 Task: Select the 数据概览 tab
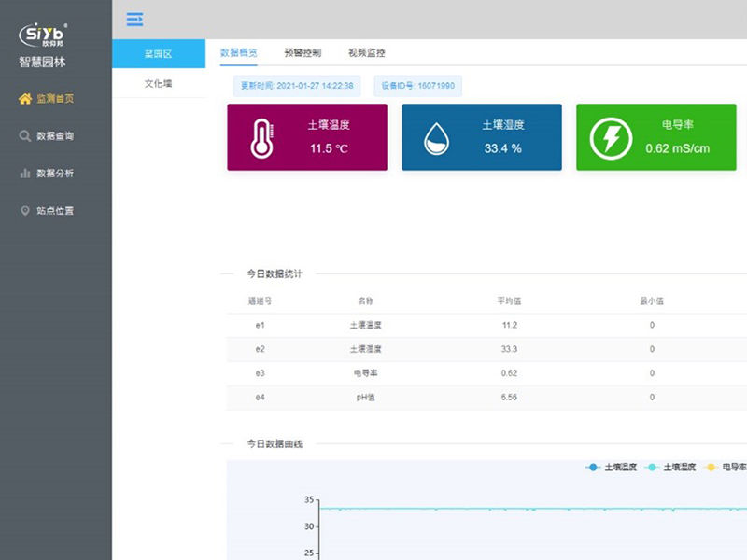click(239, 53)
